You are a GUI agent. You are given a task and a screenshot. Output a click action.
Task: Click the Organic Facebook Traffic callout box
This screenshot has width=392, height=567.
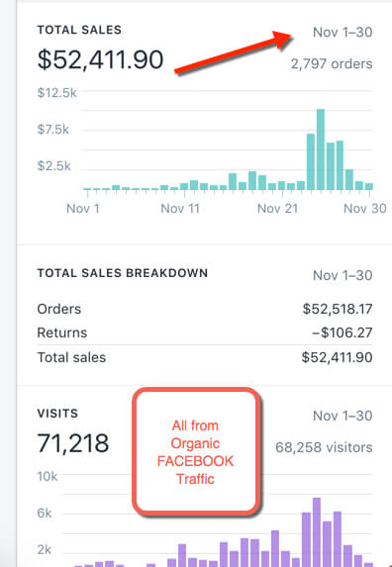[196, 452]
